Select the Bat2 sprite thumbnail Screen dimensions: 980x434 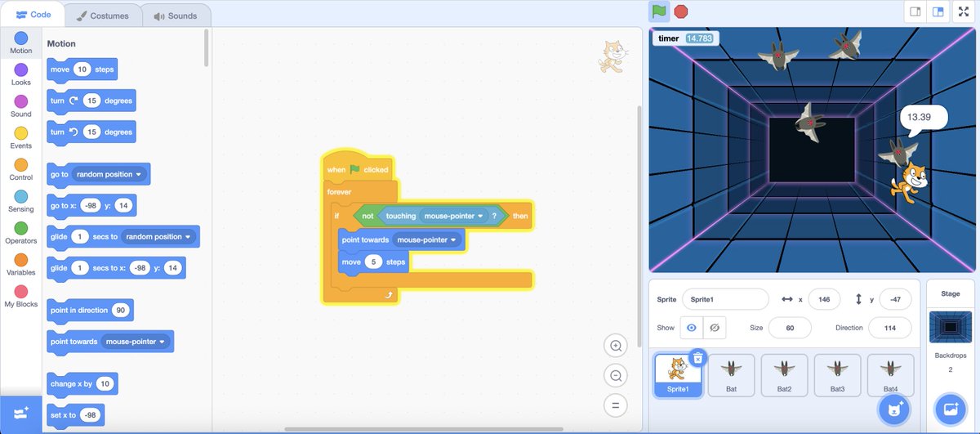[x=784, y=375]
